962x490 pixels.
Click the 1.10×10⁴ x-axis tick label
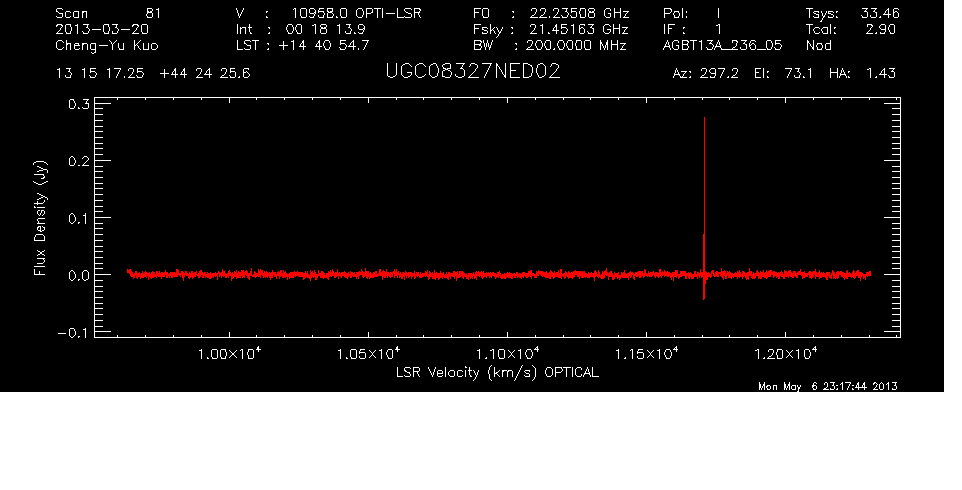click(x=507, y=353)
